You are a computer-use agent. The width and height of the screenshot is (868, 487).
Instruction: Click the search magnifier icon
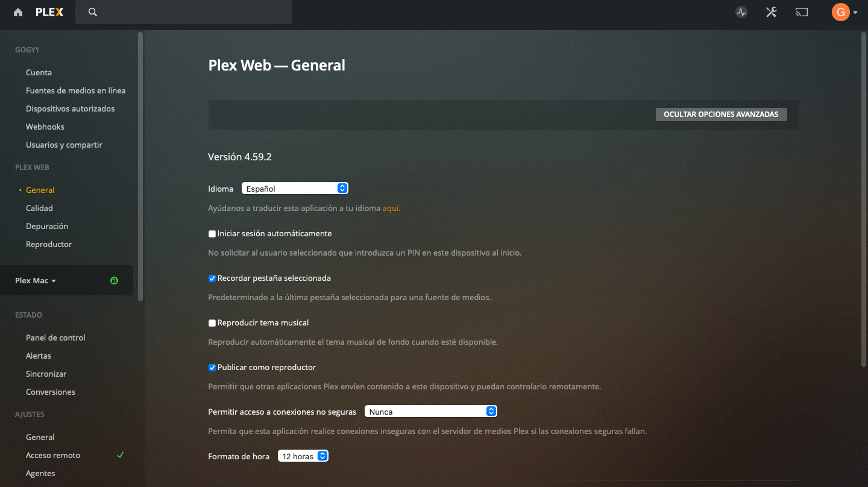[x=92, y=12]
